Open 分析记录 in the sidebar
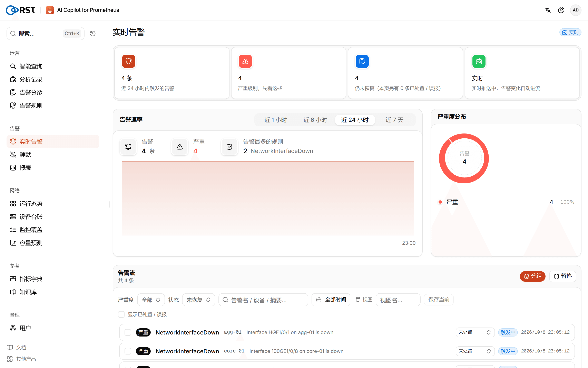 53,79
